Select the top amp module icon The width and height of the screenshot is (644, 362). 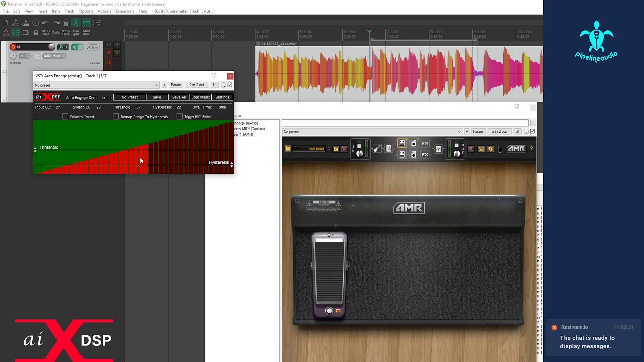tap(414, 143)
